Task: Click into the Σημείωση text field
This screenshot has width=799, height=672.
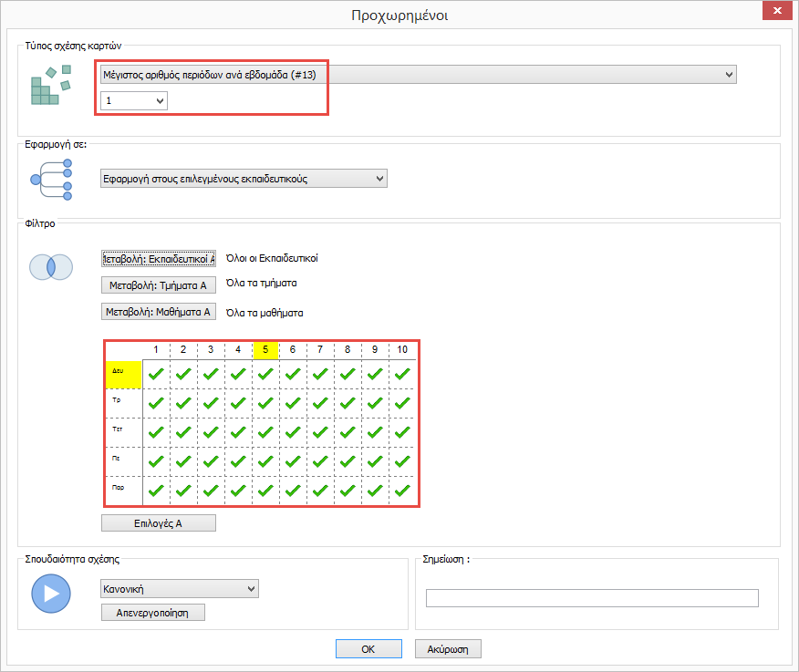Action: pyautogui.click(x=592, y=598)
